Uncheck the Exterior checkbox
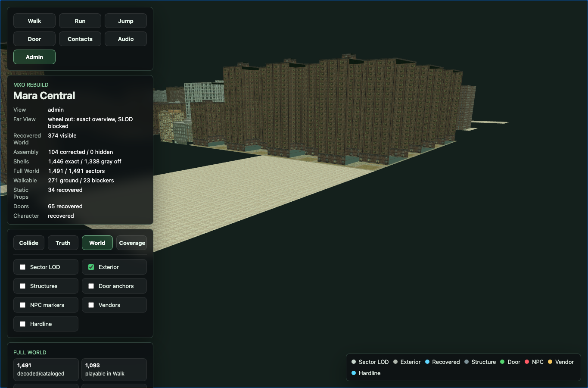 [91, 267]
